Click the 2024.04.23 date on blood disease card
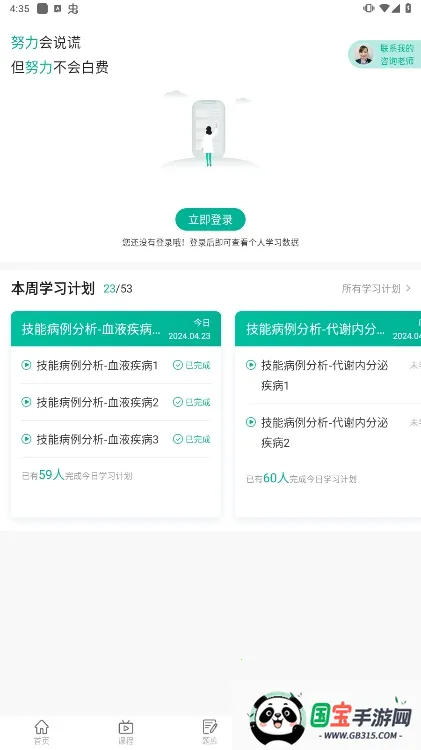Viewport: 421px width, 750px height. (x=189, y=336)
